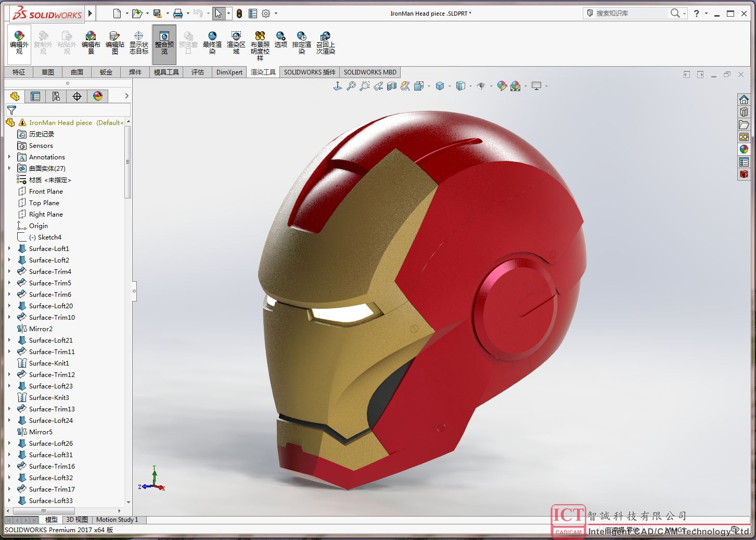Create a new document from the quick toolbar

coord(117,14)
